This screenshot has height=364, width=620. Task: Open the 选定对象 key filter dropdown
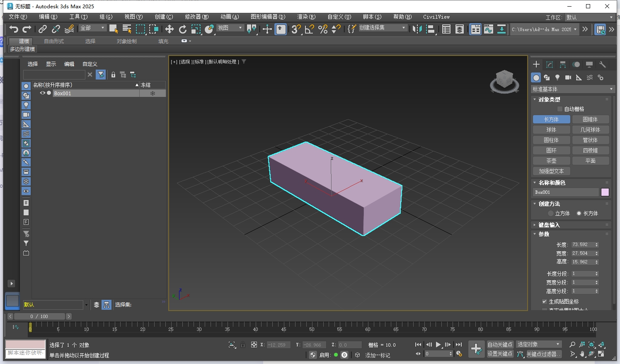[x=557, y=344]
